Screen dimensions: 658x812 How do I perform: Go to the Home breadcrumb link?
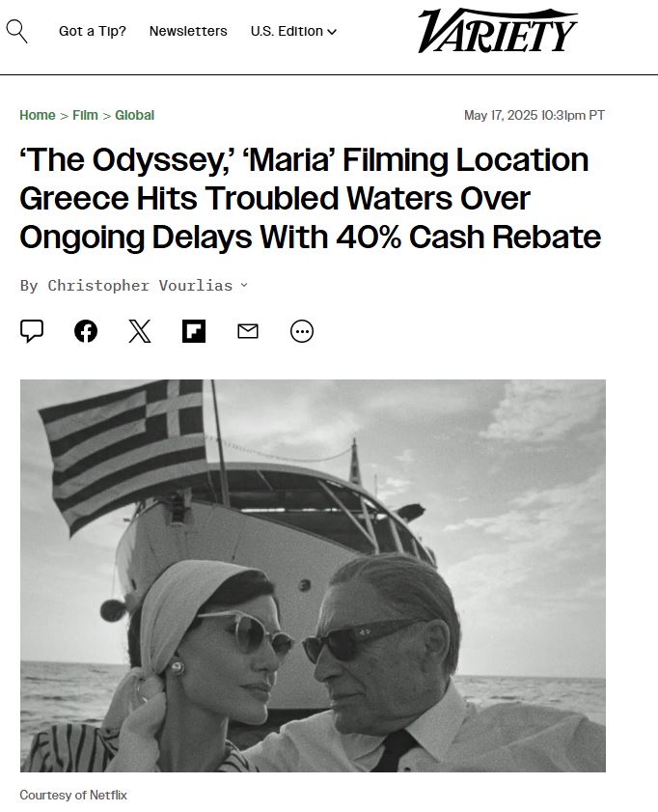[x=38, y=115]
